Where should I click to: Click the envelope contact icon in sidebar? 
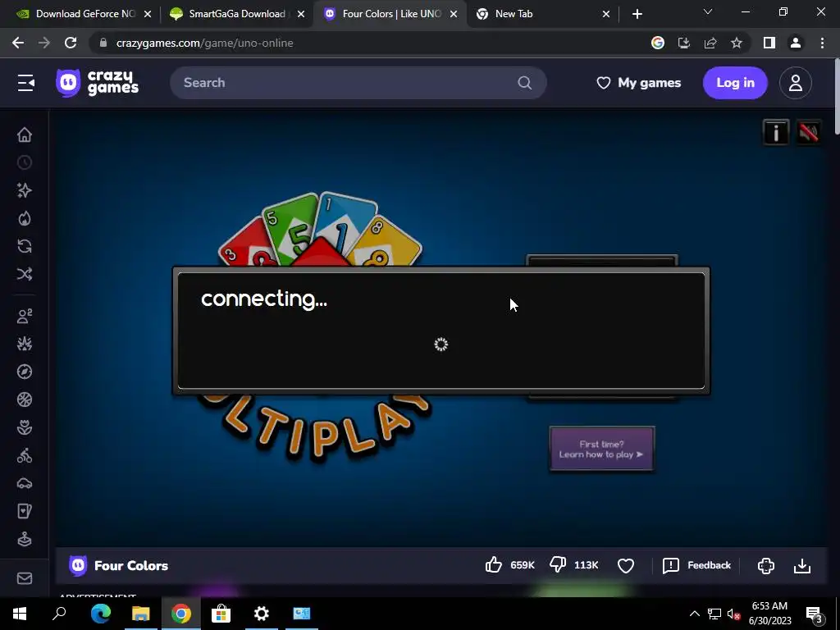point(25,578)
